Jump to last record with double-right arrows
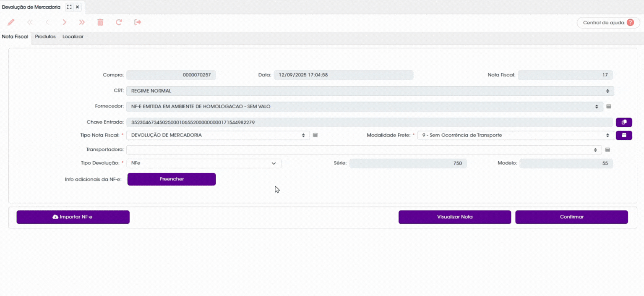The width and height of the screenshot is (644, 296). pos(82,22)
